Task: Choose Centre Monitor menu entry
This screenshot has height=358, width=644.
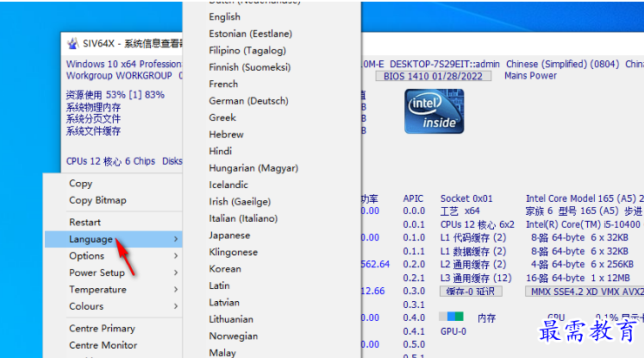Action: [103, 345]
